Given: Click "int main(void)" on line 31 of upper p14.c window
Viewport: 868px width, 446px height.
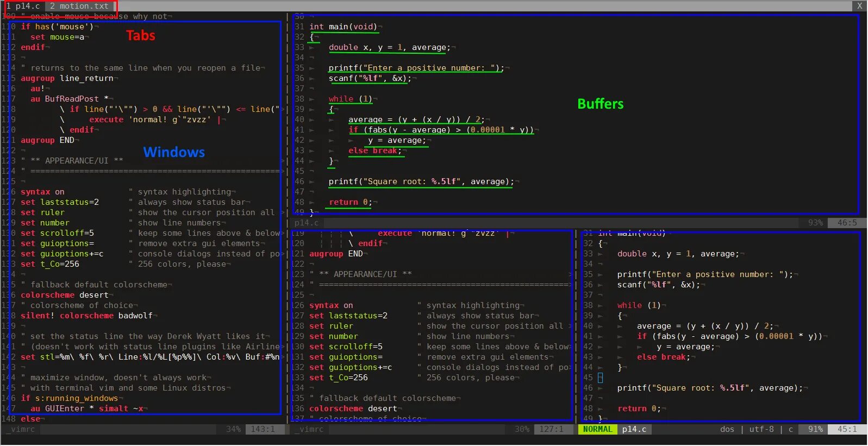Looking at the screenshot, I should click(x=343, y=27).
